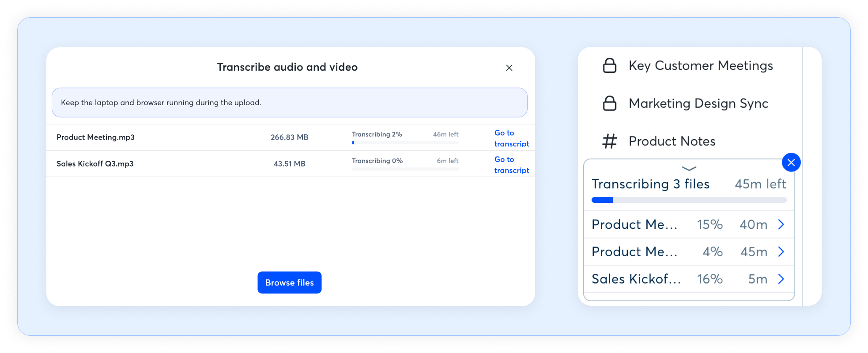Viewport: 868px width, 353px height.
Task: Select the Sales Kickoff Q3.mp3 file name
Action: tap(95, 164)
